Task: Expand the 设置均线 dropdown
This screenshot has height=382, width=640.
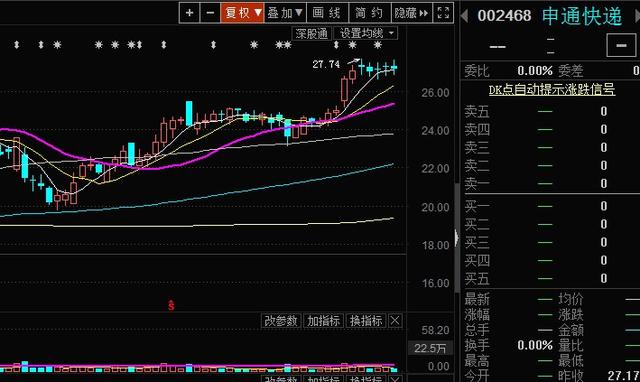Action: (x=365, y=33)
